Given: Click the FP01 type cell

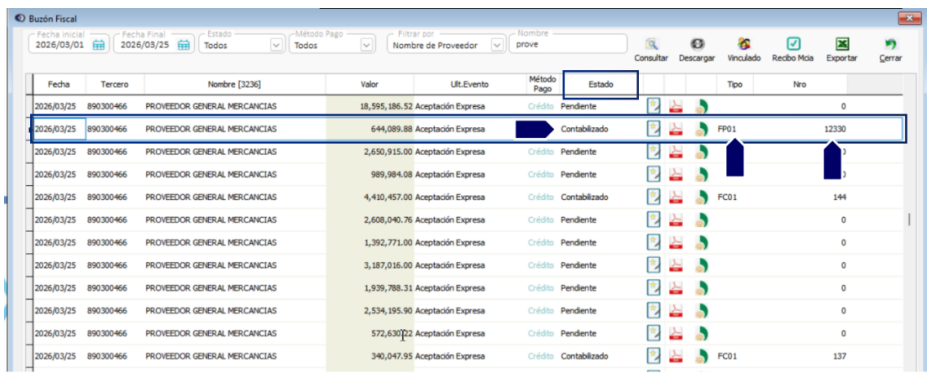Looking at the screenshot, I should (728, 129).
